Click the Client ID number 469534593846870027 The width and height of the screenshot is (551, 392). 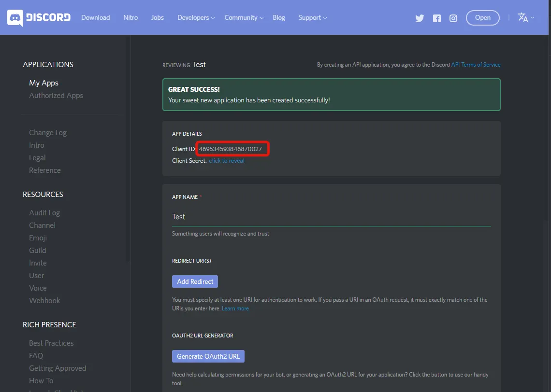[x=230, y=149]
